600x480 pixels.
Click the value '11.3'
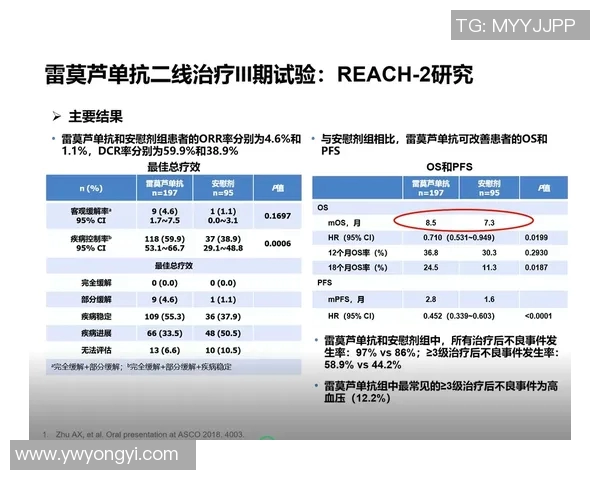(x=489, y=268)
